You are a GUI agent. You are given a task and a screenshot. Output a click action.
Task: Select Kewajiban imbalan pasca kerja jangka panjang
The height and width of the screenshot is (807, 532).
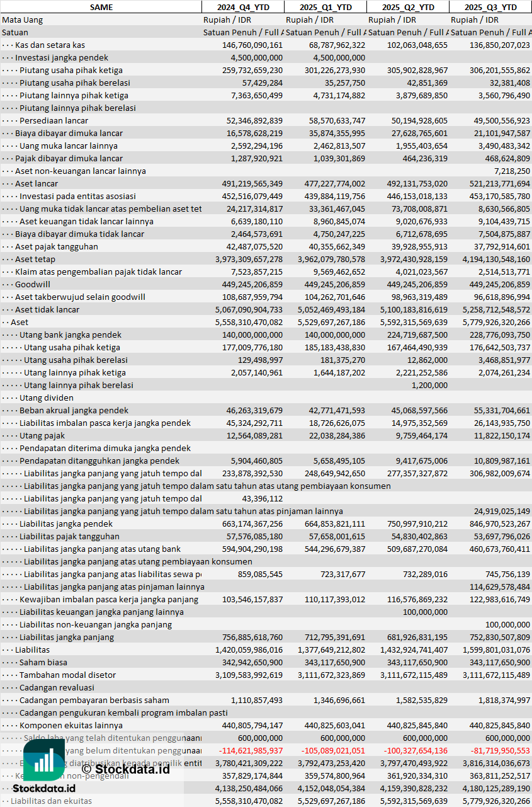click(109, 599)
